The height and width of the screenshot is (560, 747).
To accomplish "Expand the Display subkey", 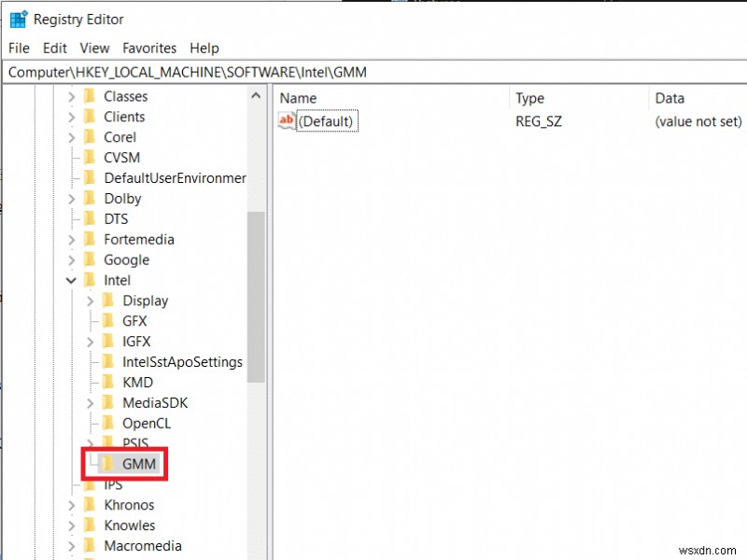I will 90,301.
